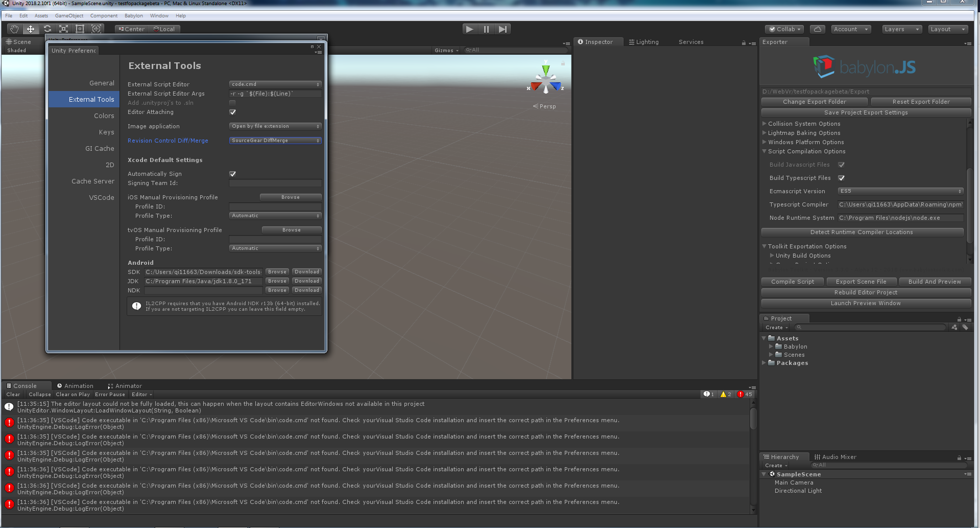Open the GameObject menu

(69, 16)
